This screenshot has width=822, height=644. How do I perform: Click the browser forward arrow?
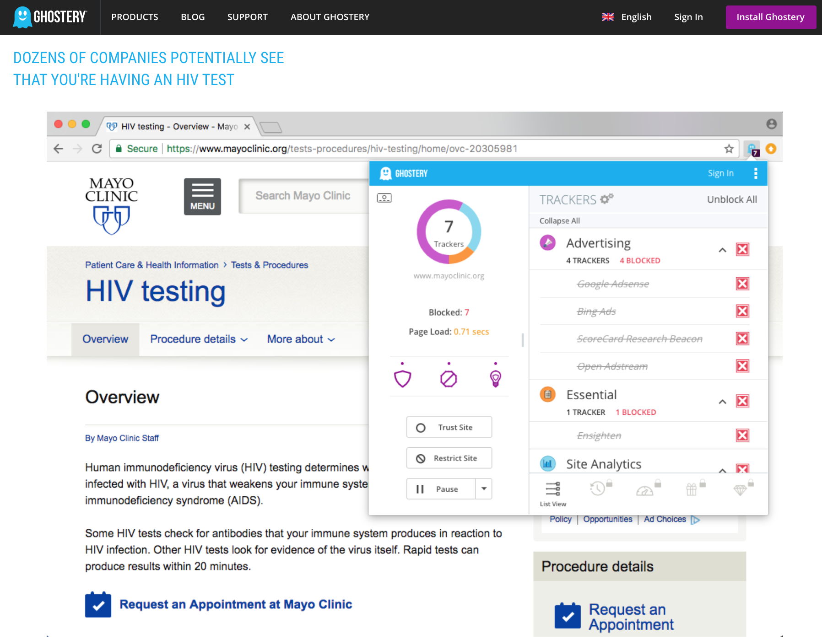click(x=77, y=149)
